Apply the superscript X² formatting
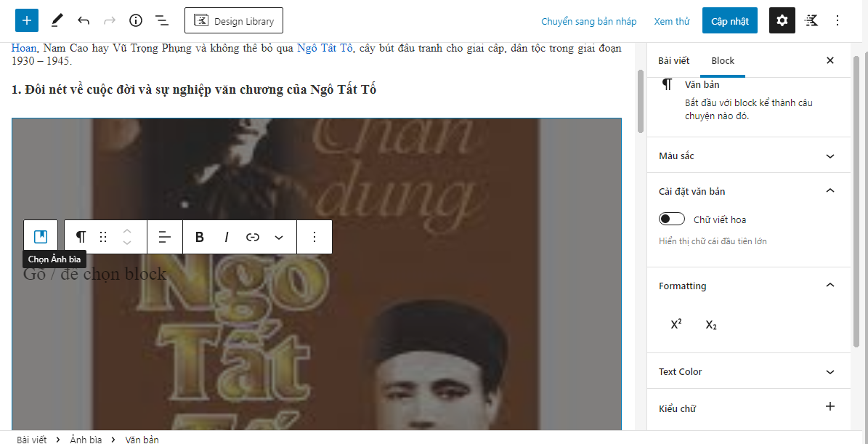The width and height of the screenshot is (868, 444). [x=676, y=324]
